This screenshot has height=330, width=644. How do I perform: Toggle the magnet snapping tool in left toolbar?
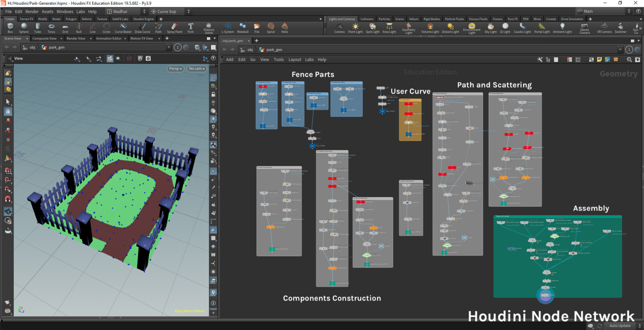[x=8, y=199]
